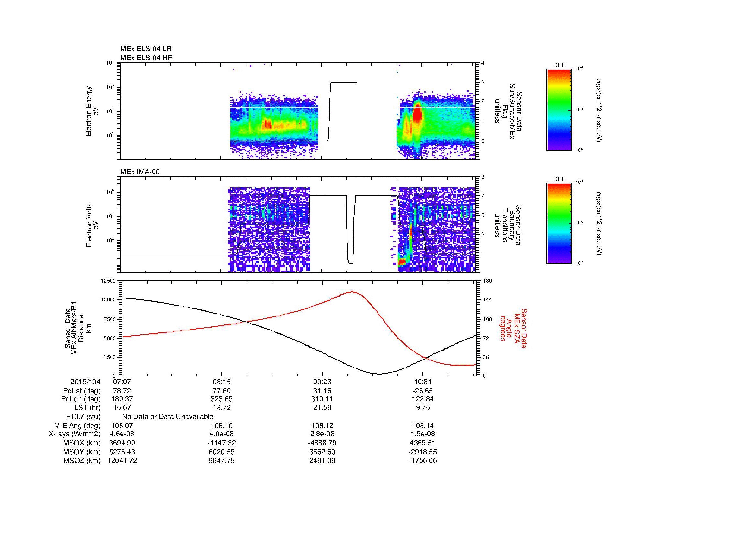Select the MSOZ (km) row label
This screenshot has height=534, width=756.
click(x=82, y=461)
